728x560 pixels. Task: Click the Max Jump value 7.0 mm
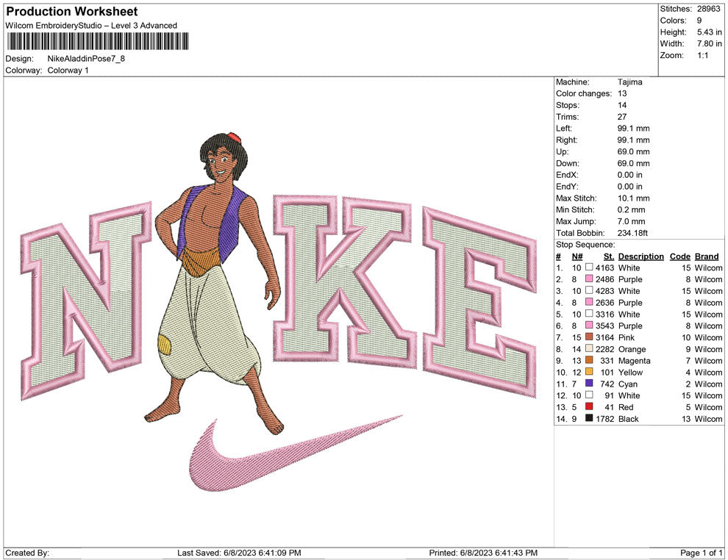pos(632,221)
